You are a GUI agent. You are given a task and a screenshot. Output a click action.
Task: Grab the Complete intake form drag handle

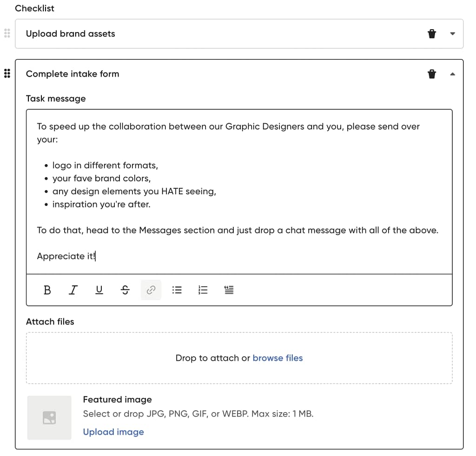(x=7, y=73)
